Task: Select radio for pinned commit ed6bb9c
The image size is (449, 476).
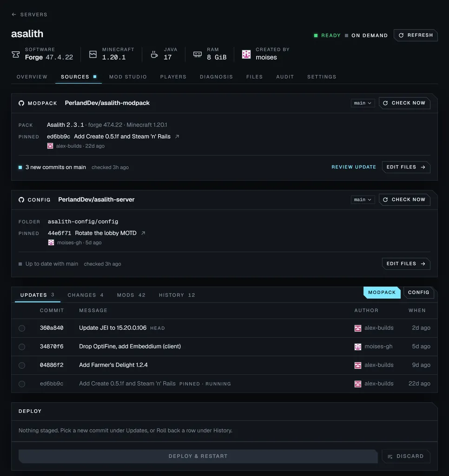Action: click(22, 384)
